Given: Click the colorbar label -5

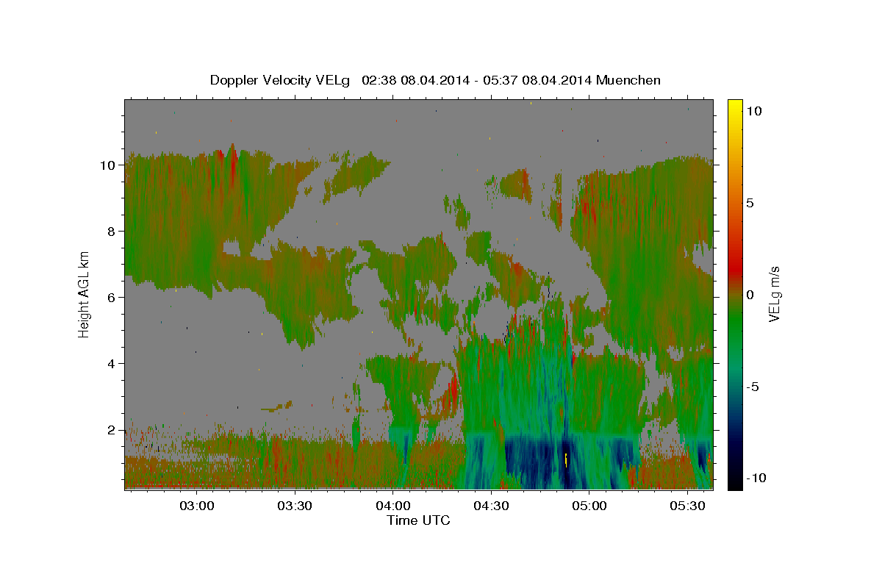Looking at the screenshot, I should (x=753, y=387).
